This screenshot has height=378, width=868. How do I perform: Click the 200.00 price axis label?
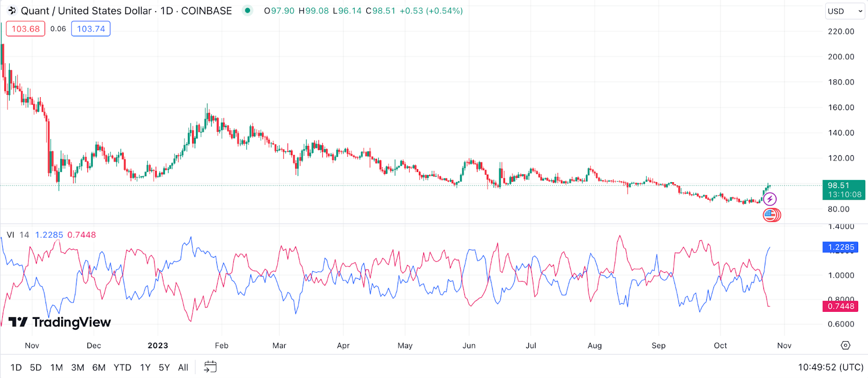point(841,56)
